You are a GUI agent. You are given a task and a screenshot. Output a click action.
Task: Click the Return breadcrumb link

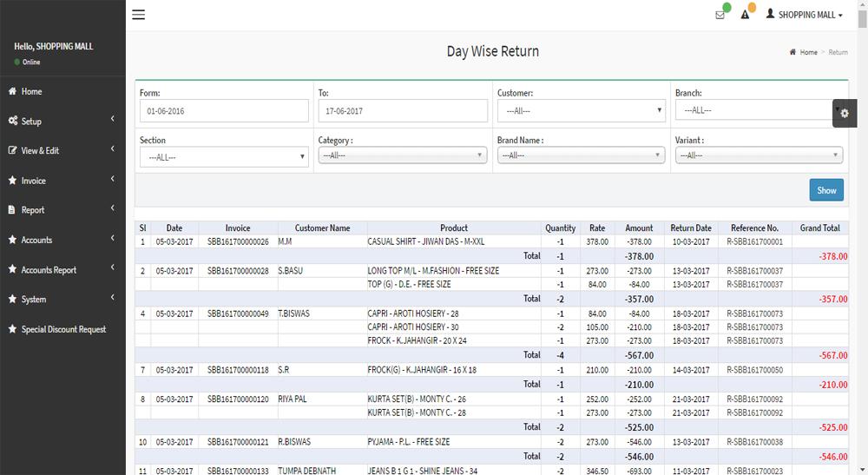pos(838,52)
